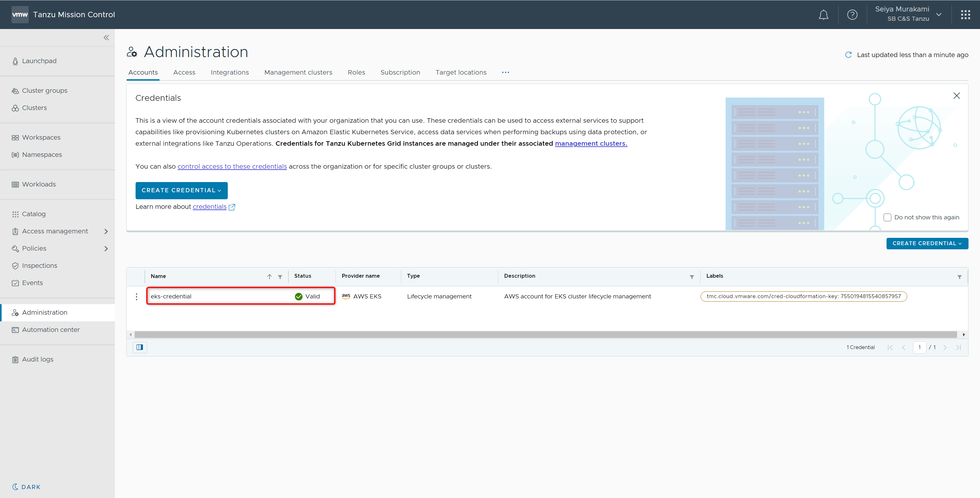Collapse the sidebar with double-chevron icon
The height and width of the screenshot is (498, 980).
(106, 38)
